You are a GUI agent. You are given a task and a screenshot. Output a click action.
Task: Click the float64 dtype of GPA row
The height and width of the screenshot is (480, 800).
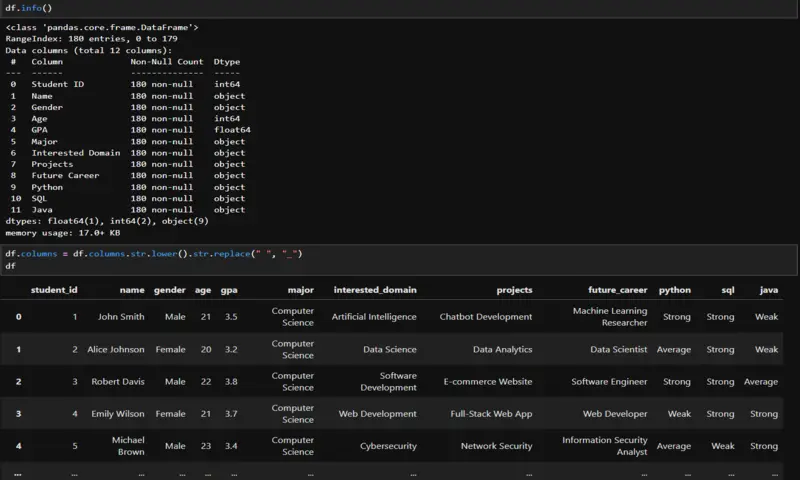pyautogui.click(x=232, y=130)
